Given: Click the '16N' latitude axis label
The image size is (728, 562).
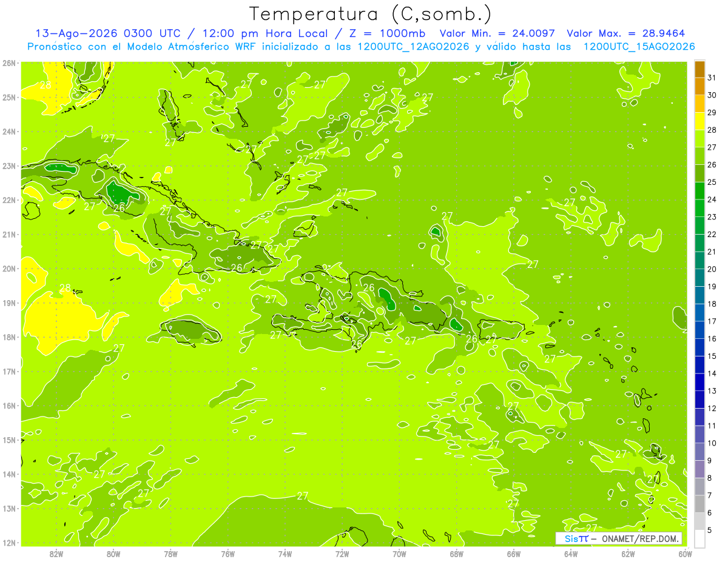Looking at the screenshot, I should point(10,406).
